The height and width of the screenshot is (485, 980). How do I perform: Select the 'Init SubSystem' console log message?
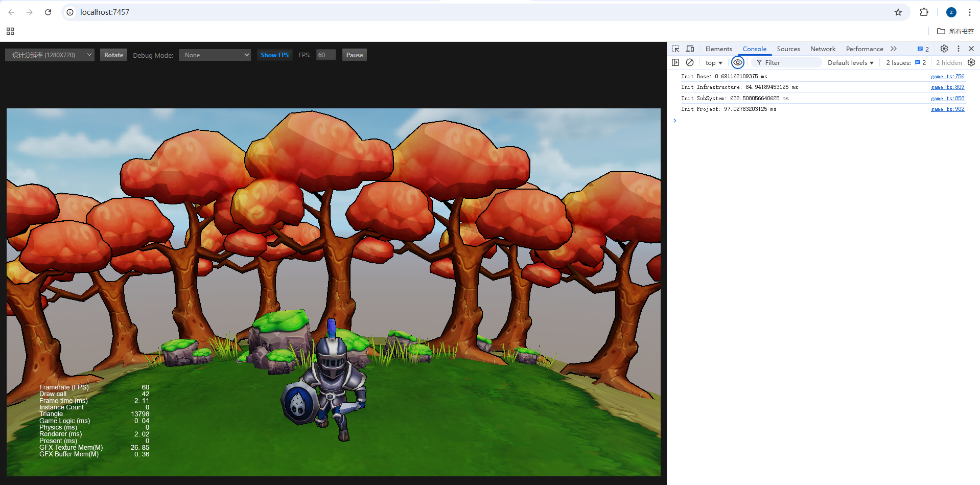click(x=735, y=99)
